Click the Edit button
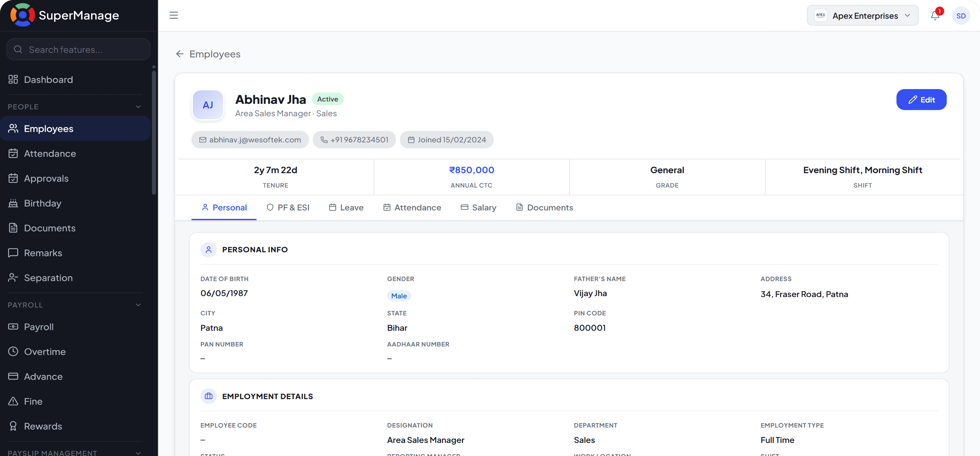Image resolution: width=980 pixels, height=456 pixels. click(921, 100)
